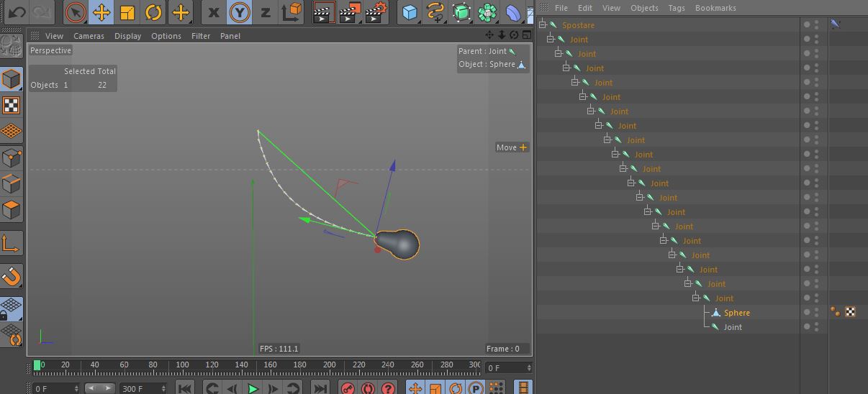Switch to Polygons mode
This screenshot has width=868, height=394.
pos(12,209)
